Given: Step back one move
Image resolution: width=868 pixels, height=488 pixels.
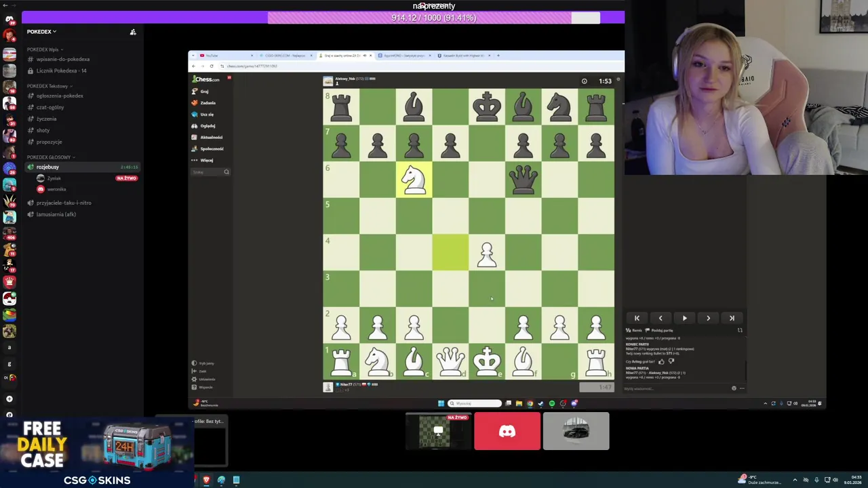Looking at the screenshot, I should coord(660,318).
